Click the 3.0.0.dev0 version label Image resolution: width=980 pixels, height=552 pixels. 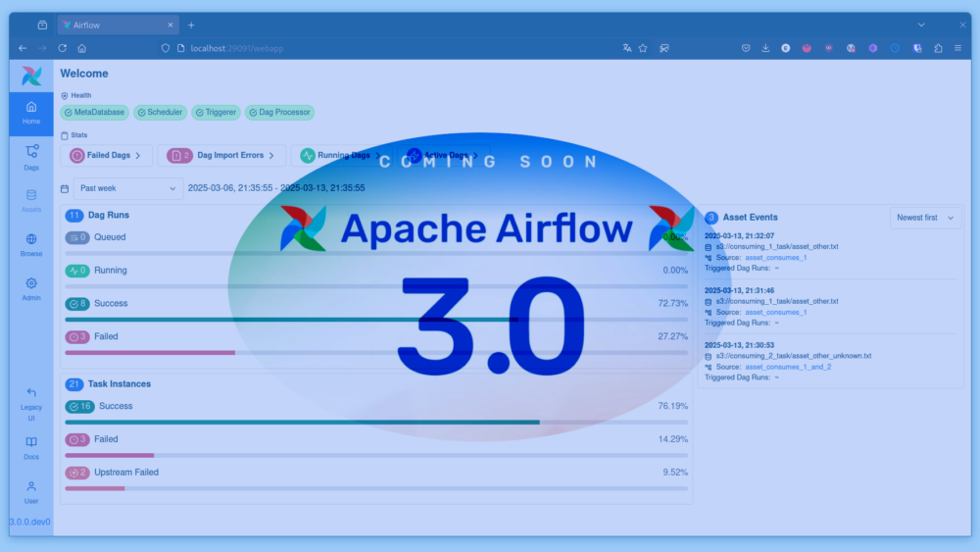[x=30, y=522]
